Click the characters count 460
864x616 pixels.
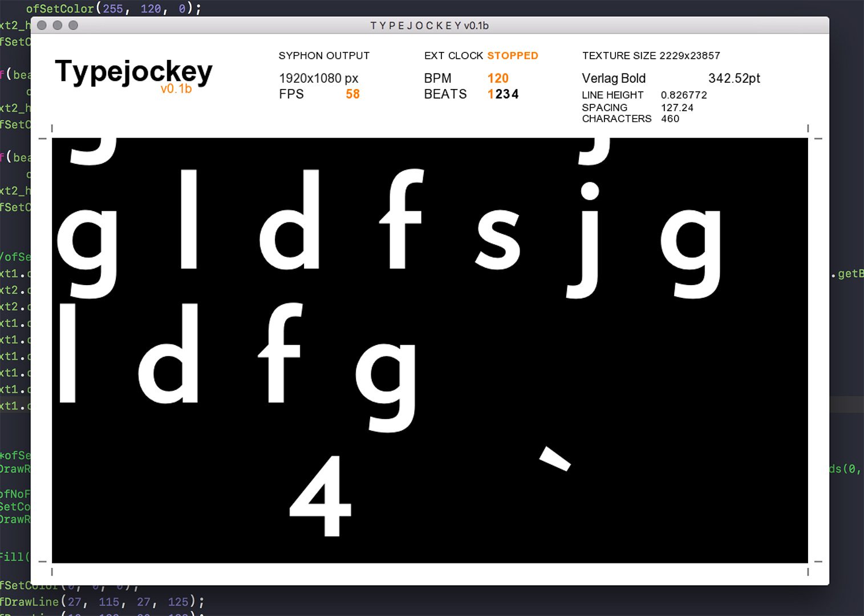tap(670, 119)
